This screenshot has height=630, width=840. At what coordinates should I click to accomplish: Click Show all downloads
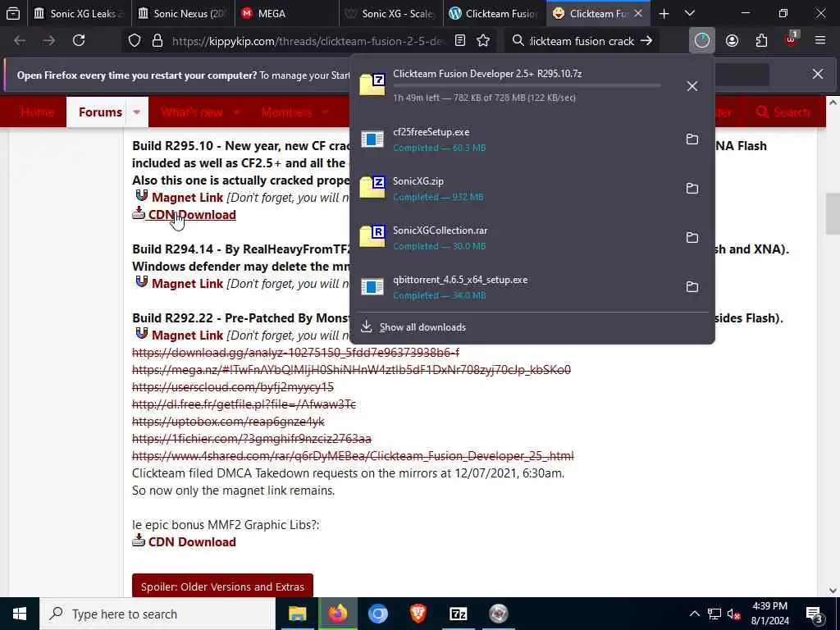(x=422, y=326)
